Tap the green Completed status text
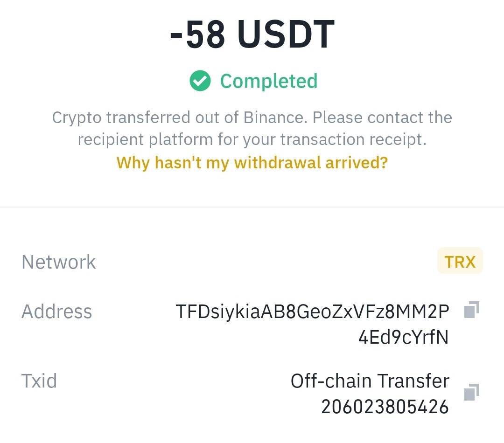This screenshot has width=504, height=443. [269, 81]
